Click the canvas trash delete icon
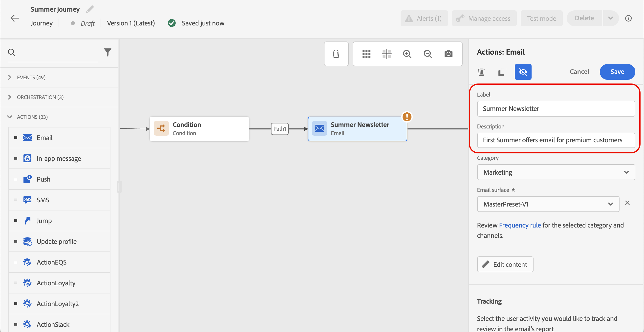 (x=336, y=54)
